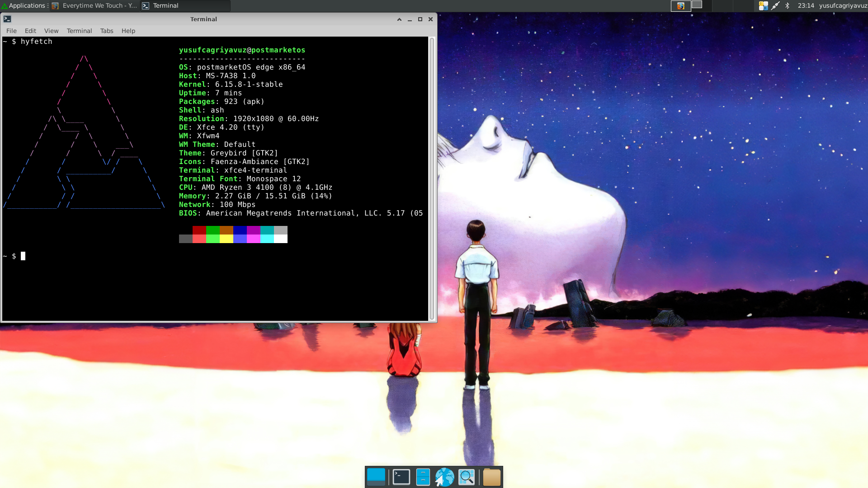Click the yellow swatch in the palette

pyautogui.click(x=226, y=239)
